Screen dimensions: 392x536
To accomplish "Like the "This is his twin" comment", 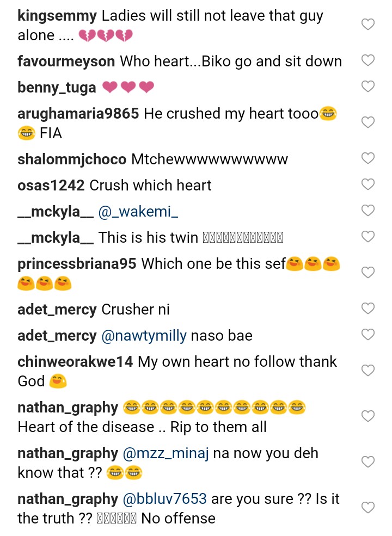I will click(368, 237).
